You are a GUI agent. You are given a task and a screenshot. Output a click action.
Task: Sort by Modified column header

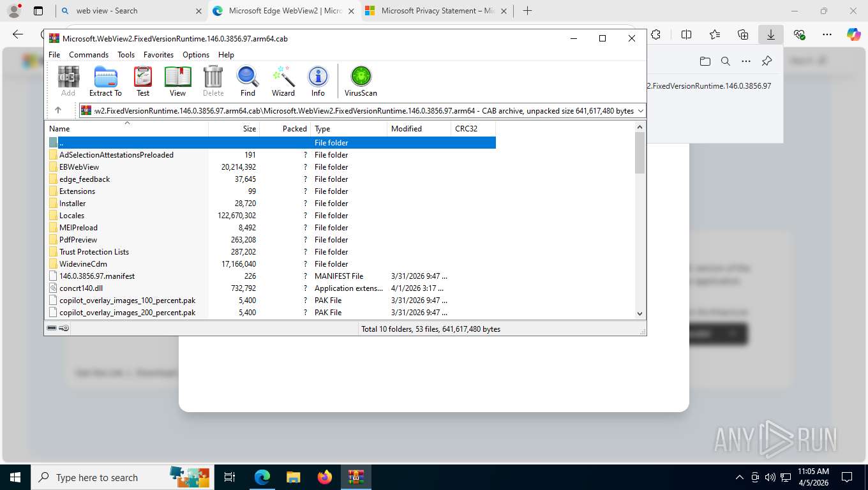coord(419,128)
